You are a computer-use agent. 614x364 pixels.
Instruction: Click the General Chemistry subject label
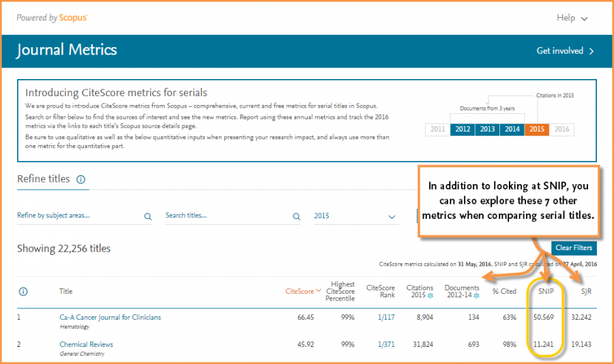tap(82, 354)
